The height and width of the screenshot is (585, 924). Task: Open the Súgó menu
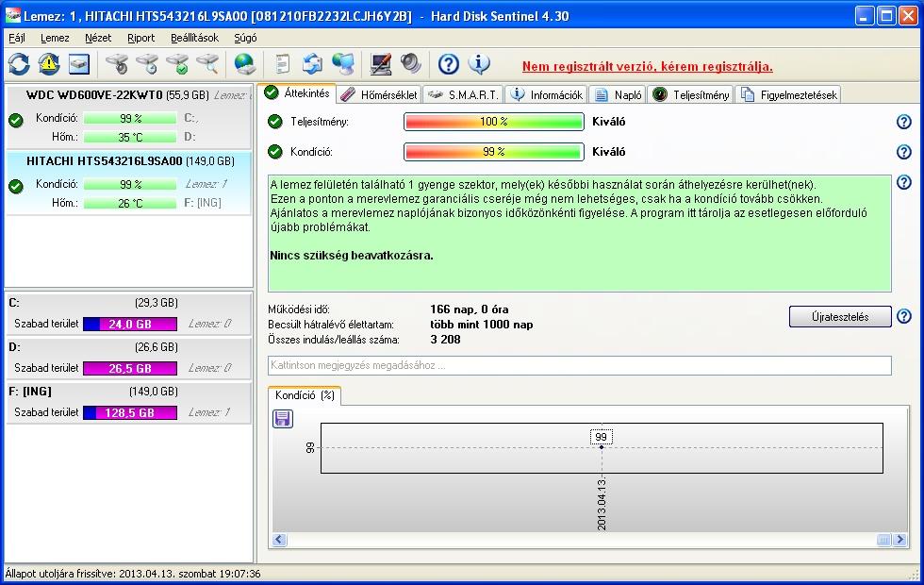(245, 38)
